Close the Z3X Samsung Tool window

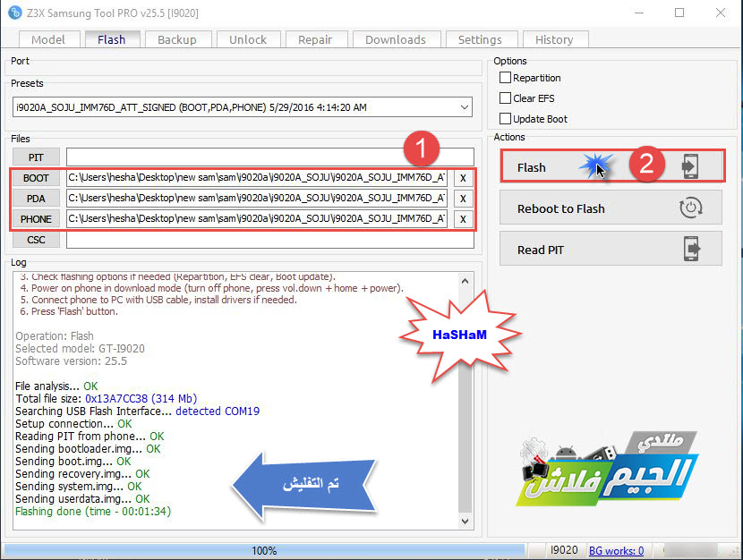pos(721,13)
